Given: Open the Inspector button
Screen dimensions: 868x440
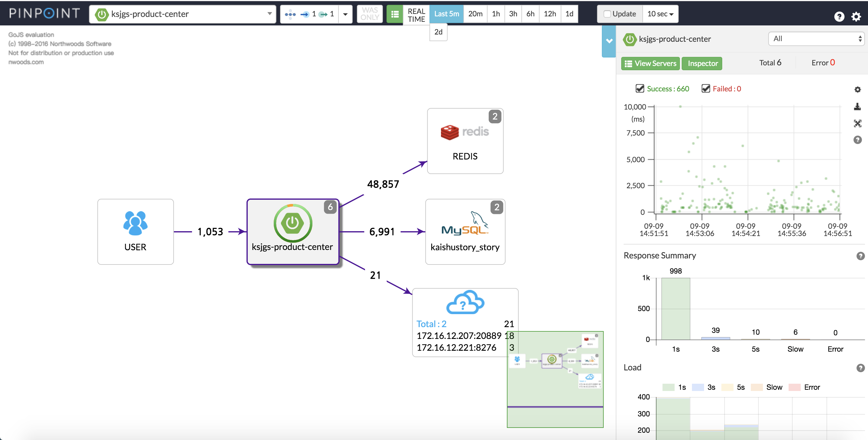Looking at the screenshot, I should coord(702,63).
